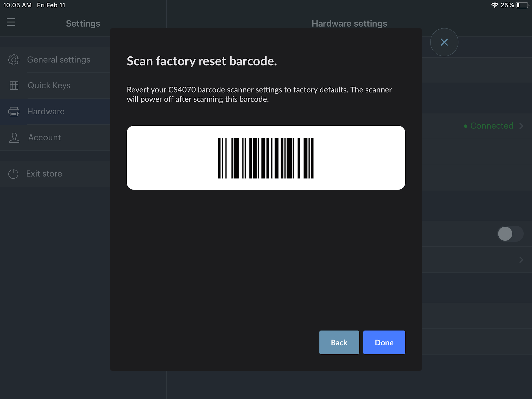Click the Quick Keys grid icon
532x399 pixels.
point(14,86)
